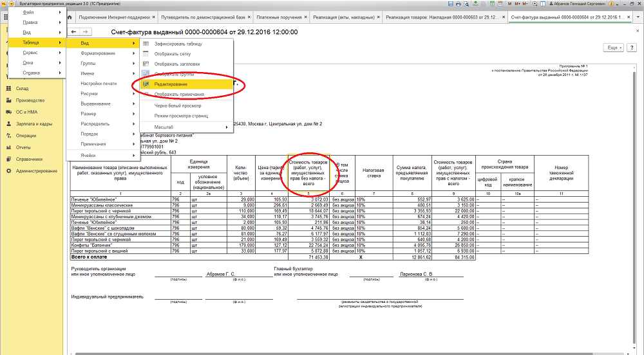Screen dimensions: 644x355
Task: Click the back navigation arrow
Action: coord(74,32)
